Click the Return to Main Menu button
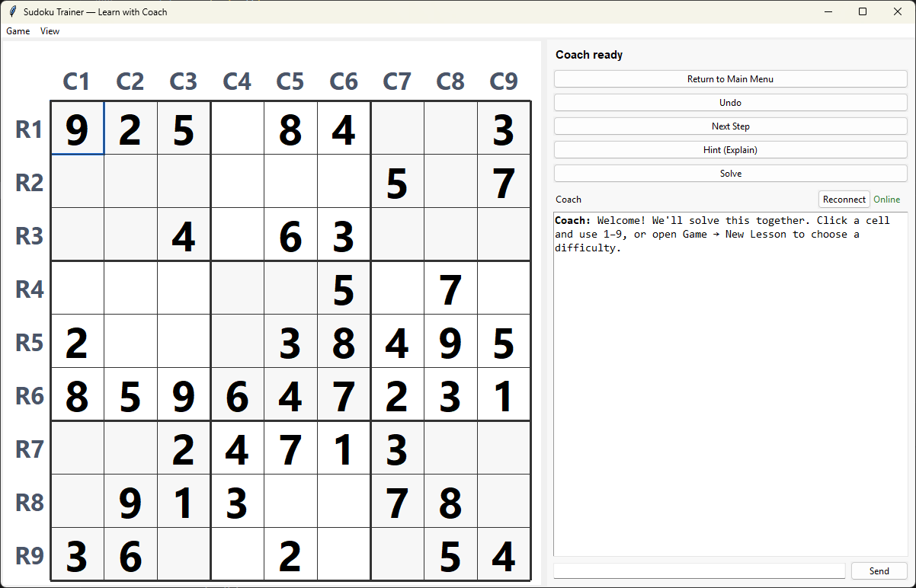 729,78
